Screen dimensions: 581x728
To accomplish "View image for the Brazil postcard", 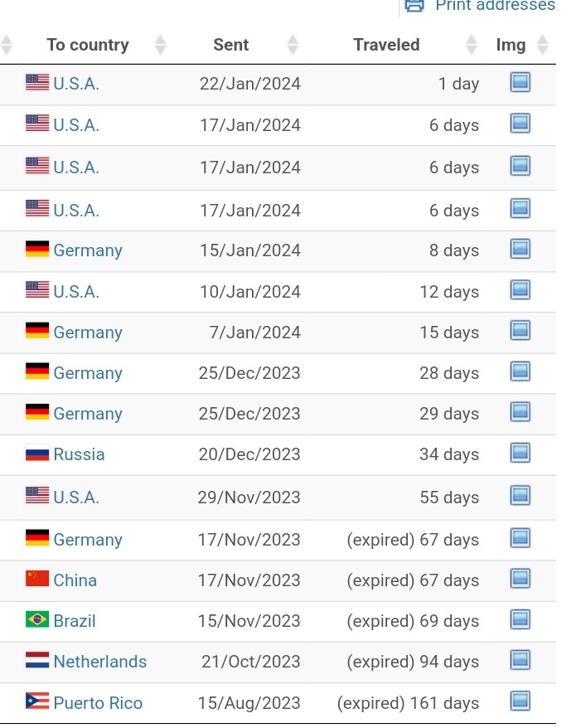I will [x=520, y=619].
